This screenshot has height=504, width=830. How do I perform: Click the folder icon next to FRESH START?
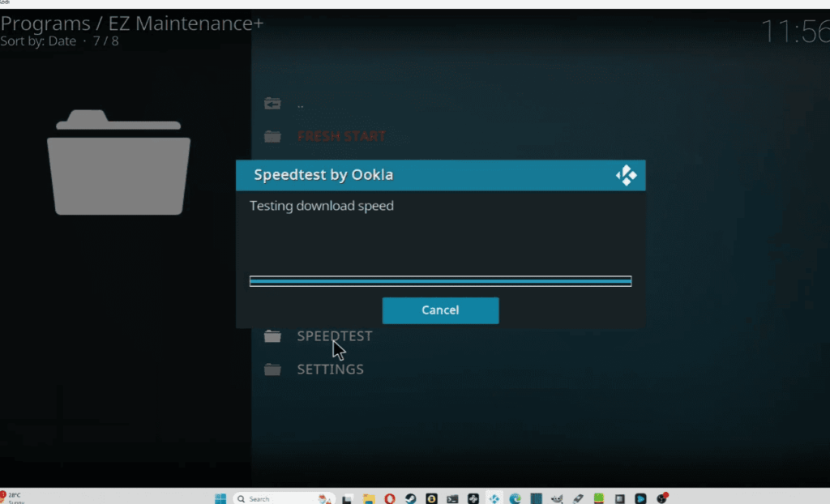click(272, 136)
